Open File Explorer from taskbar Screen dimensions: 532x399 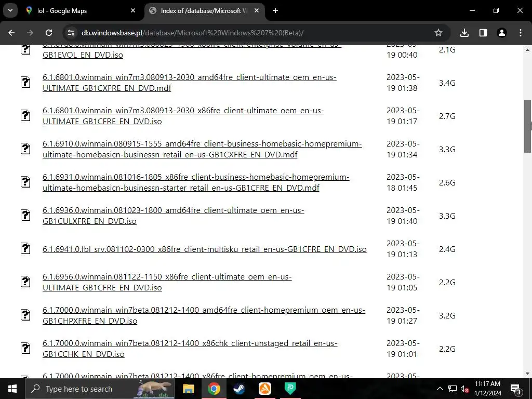pyautogui.click(x=188, y=389)
